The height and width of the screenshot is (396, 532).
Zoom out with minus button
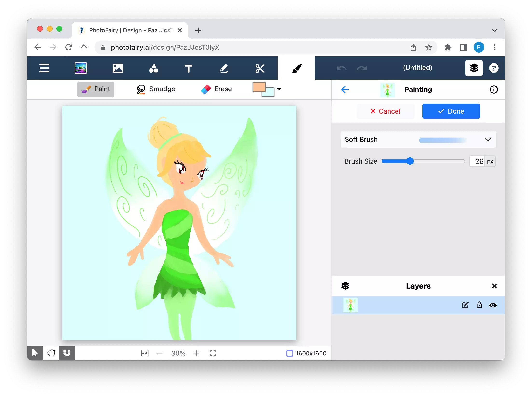point(159,353)
